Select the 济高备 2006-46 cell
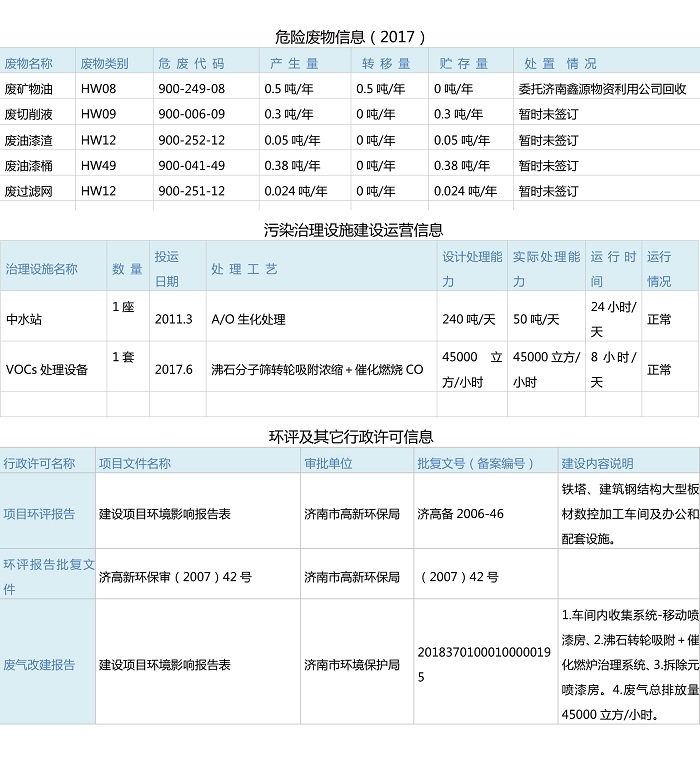Image resolution: width=700 pixels, height=761 pixels. click(460, 514)
